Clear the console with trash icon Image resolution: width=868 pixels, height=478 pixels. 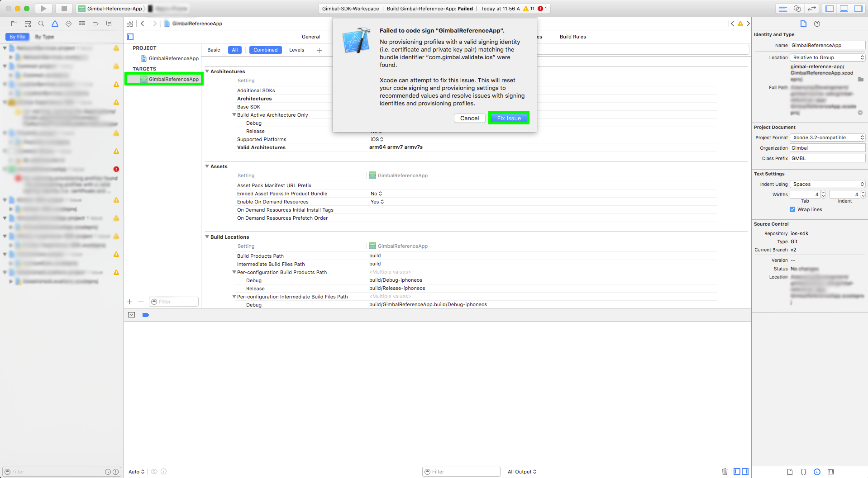725,472
